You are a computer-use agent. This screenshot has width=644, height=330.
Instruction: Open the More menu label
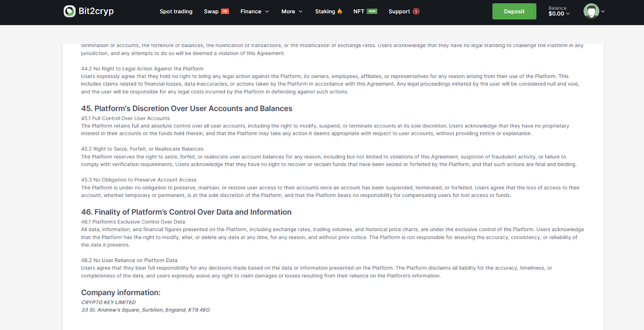pos(288,11)
